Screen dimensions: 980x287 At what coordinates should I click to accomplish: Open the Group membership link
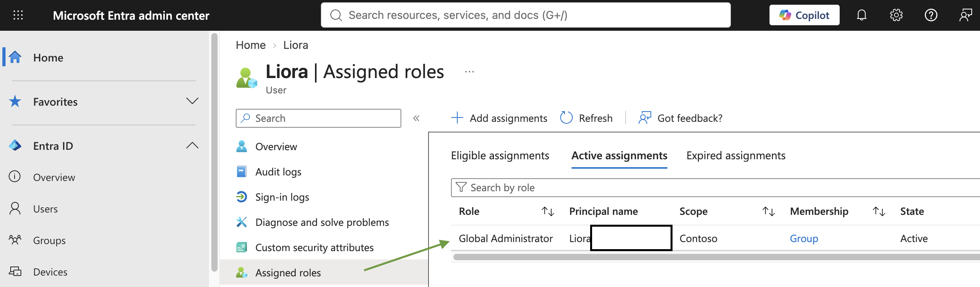804,239
